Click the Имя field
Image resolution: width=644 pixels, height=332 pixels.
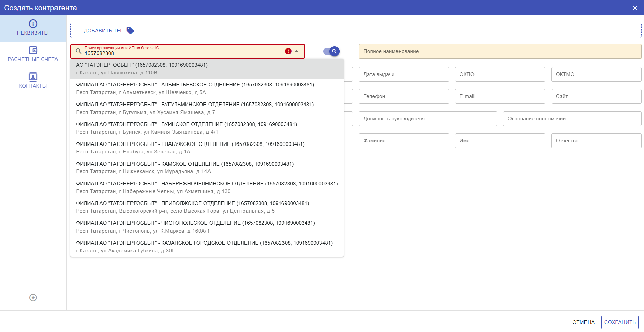click(x=500, y=141)
